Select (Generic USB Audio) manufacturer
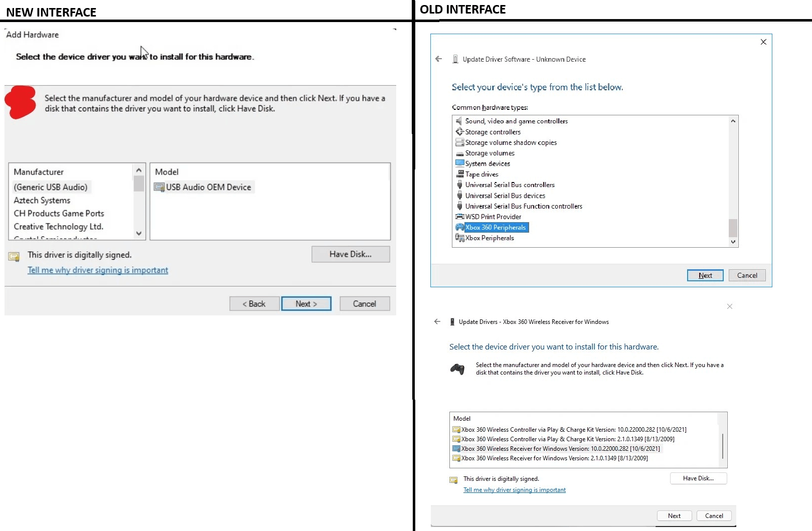This screenshot has height=531, width=812. pos(51,187)
